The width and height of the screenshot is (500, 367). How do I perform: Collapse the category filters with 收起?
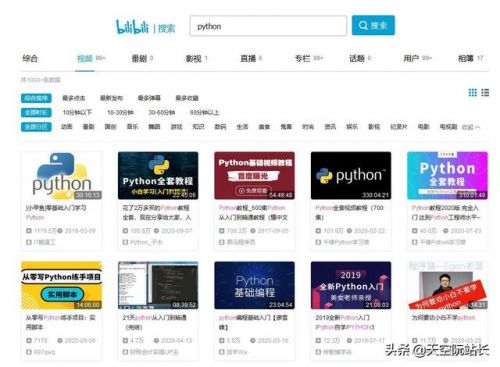471,127
